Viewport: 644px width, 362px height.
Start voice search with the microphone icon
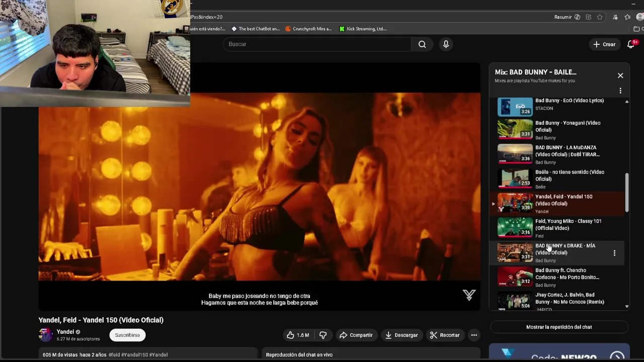click(446, 44)
